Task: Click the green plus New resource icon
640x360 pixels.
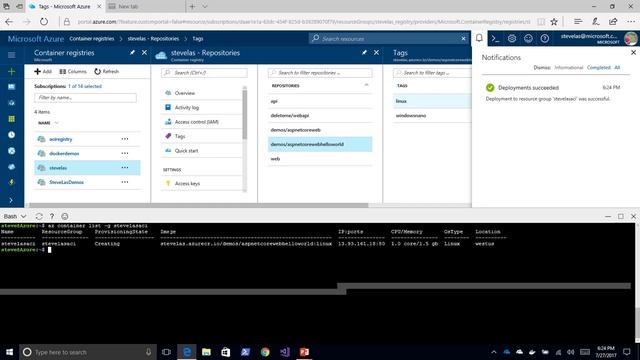Action: coord(11,71)
